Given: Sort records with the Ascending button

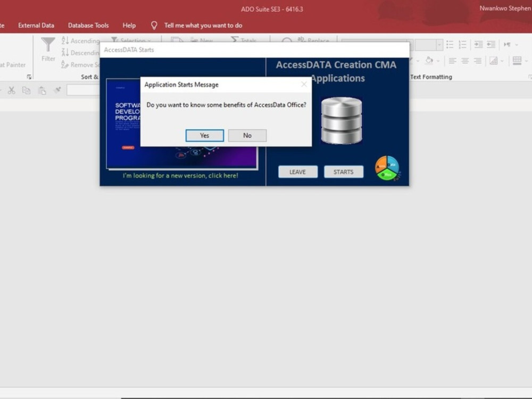Looking at the screenshot, I should click(x=80, y=41).
